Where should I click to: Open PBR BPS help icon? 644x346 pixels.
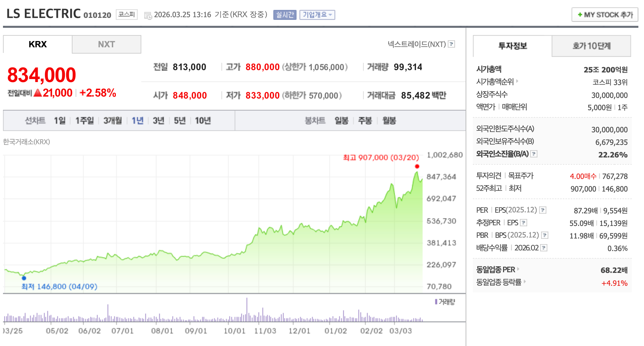click(x=545, y=235)
